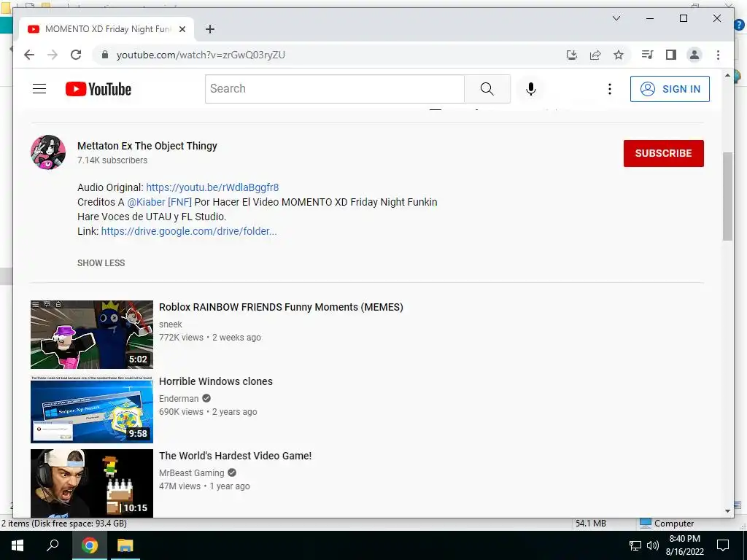Click title Roblox RAINBOW FRIENDS Funny Moments (MEMES)
The width and height of the screenshot is (747, 560).
point(281,307)
